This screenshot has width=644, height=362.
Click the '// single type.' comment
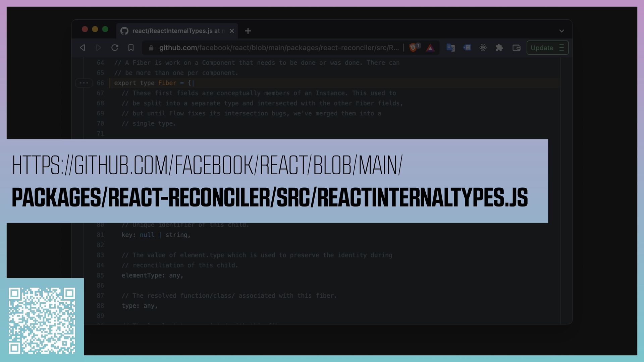click(x=149, y=123)
